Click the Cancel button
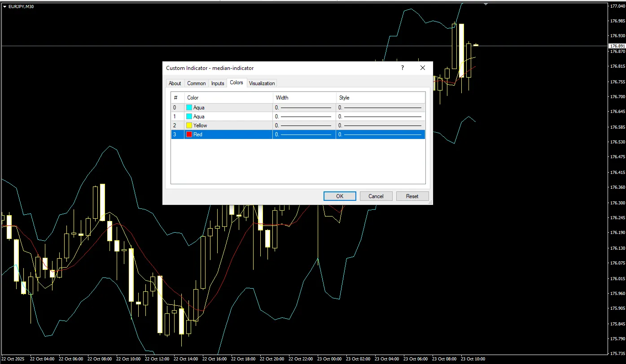 pyautogui.click(x=376, y=196)
